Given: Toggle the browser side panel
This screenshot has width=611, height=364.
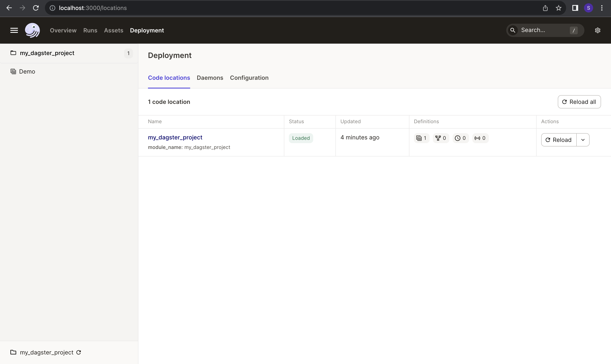Looking at the screenshot, I should point(575,8).
